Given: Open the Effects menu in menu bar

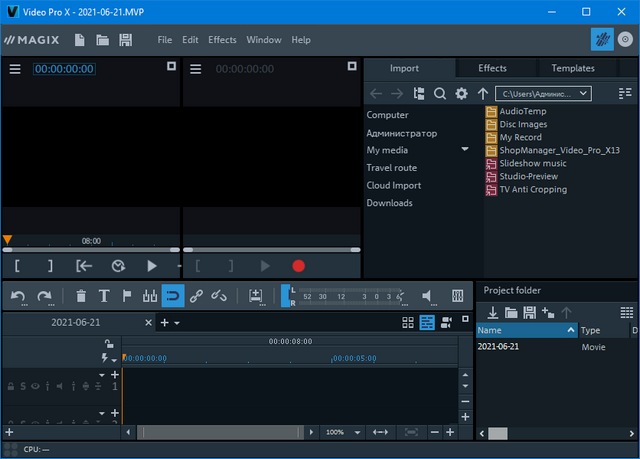Looking at the screenshot, I should pos(222,40).
